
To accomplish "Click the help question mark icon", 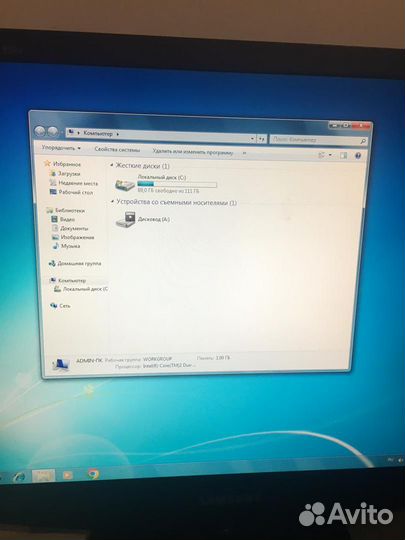I will pos(358,156).
